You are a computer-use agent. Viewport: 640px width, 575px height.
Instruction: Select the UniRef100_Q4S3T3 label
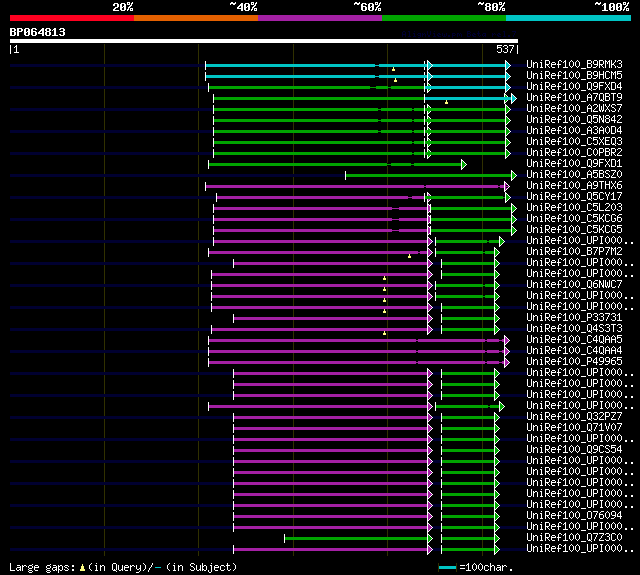coord(574,329)
